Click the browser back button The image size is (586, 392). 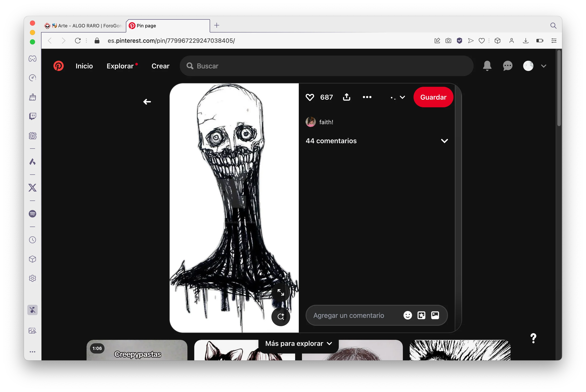click(x=50, y=40)
